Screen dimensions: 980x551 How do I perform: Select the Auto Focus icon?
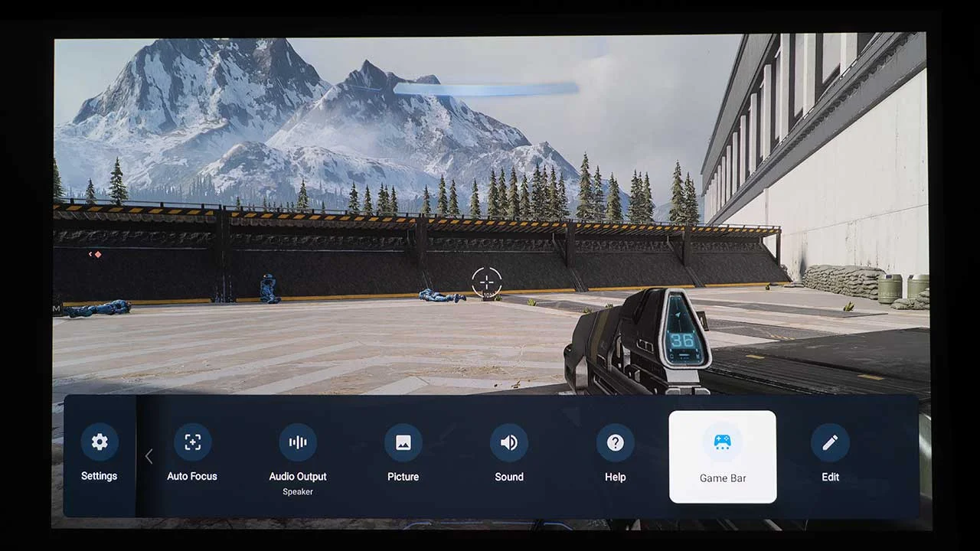point(192,442)
